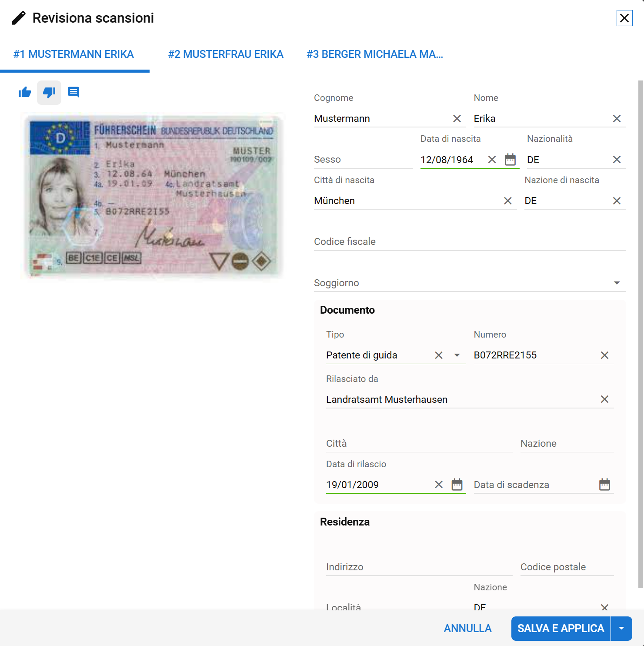644x646 pixels.
Task: Clear the document Numero B072RRE2155
Action: pos(604,355)
